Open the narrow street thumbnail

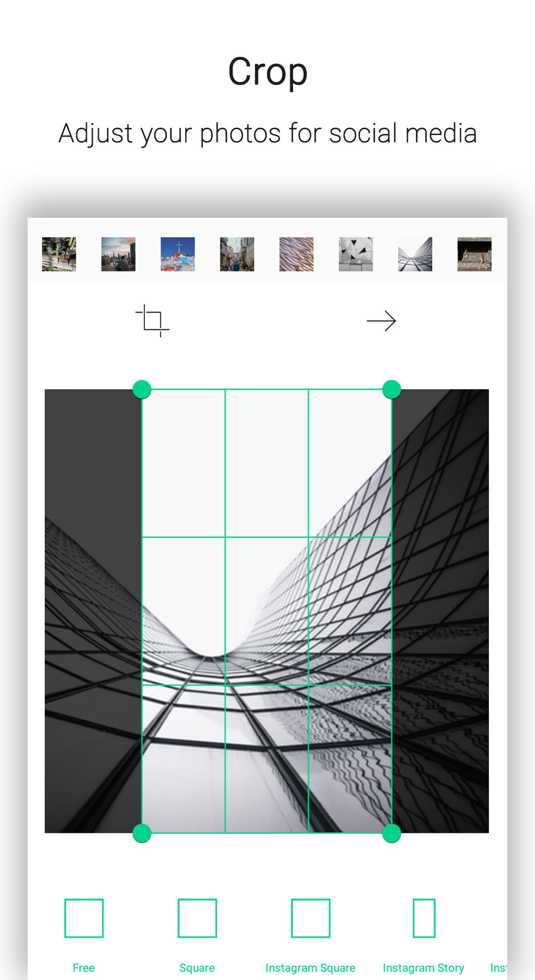[237, 254]
